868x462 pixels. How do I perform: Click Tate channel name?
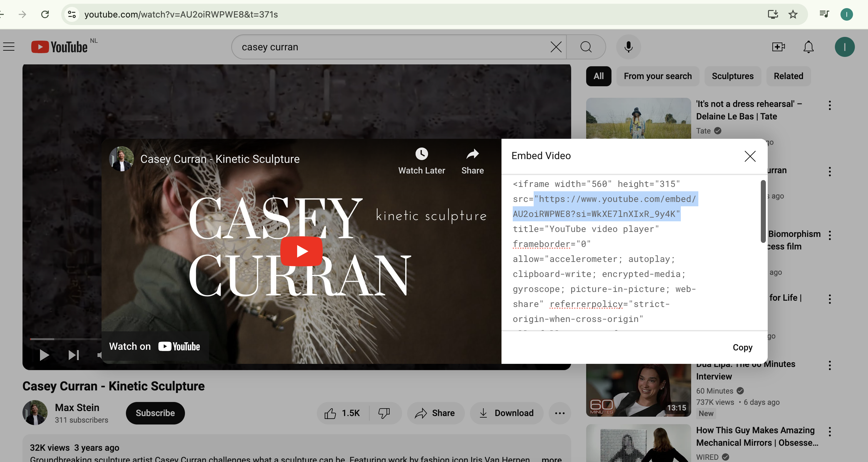pos(703,131)
